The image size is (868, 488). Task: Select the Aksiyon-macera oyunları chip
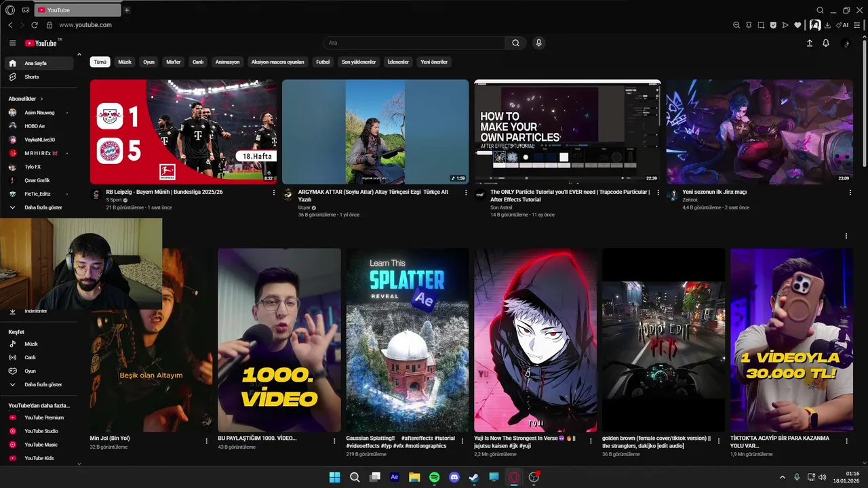coord(277,62)
